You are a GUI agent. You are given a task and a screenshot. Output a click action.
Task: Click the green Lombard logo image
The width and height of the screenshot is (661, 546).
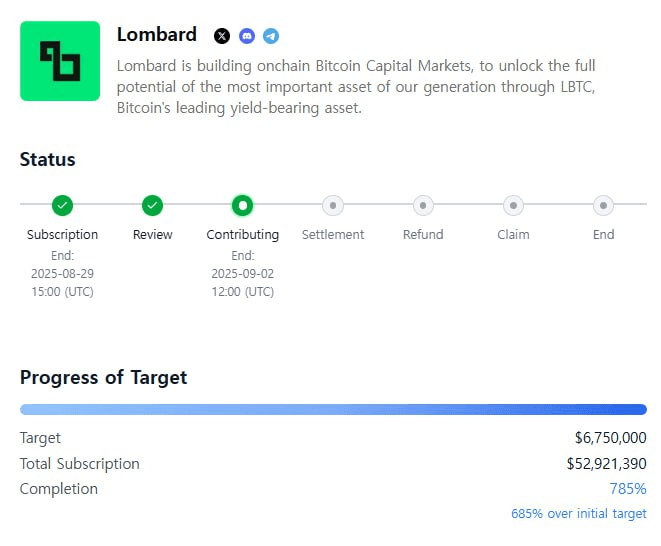[x=60, y=61]
